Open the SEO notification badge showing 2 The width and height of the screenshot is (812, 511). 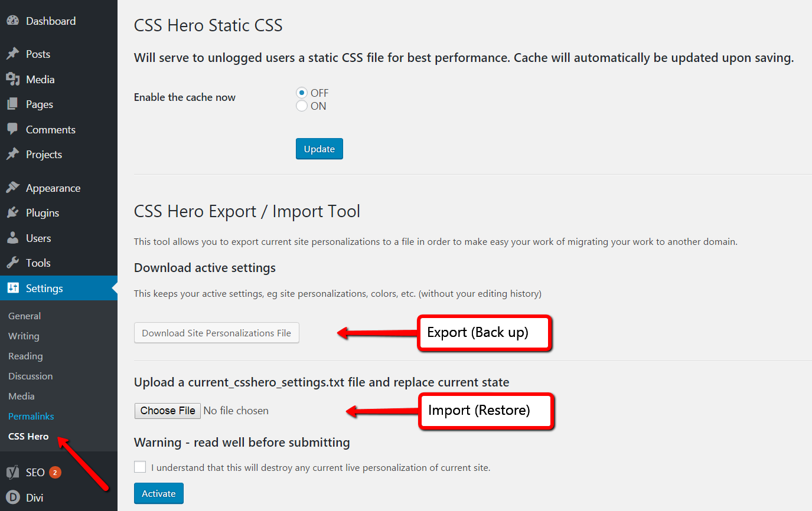coord(55,472)
